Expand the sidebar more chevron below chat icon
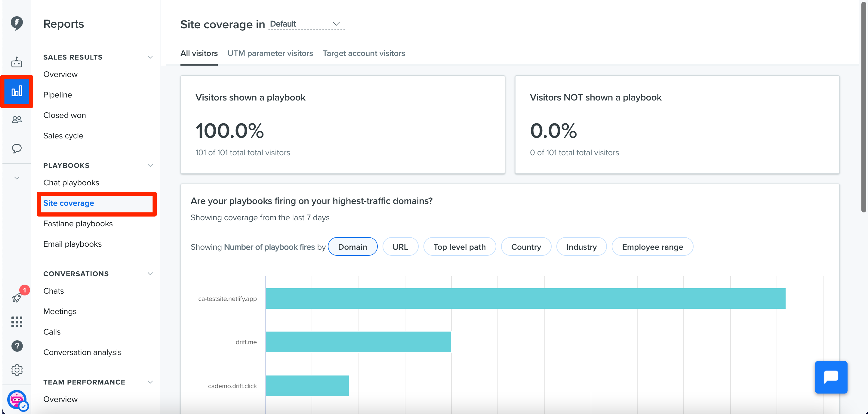This screenshot has width=868, height=414. click(17, 178)
